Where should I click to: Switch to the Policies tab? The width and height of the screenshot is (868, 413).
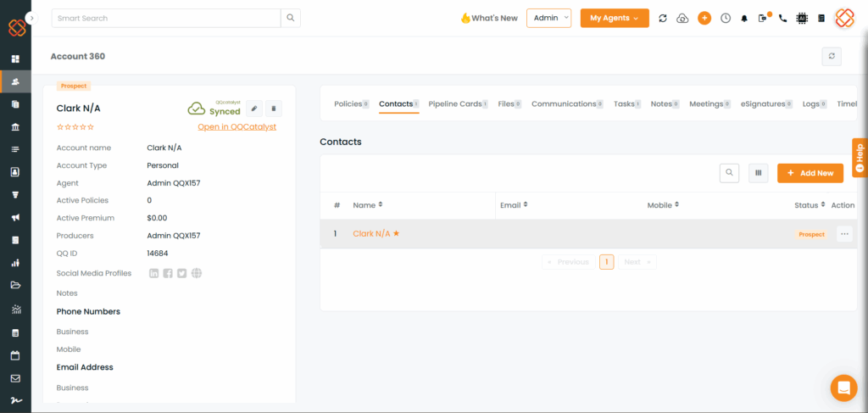pyautogui.click(x=348, y=104)
